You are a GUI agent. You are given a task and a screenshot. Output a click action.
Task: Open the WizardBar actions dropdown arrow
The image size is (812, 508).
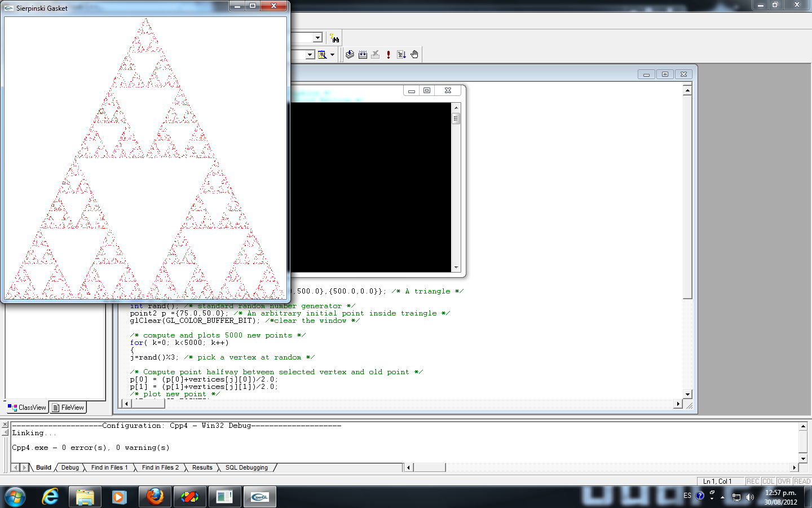pyautogui.click(x=333, y=54)
